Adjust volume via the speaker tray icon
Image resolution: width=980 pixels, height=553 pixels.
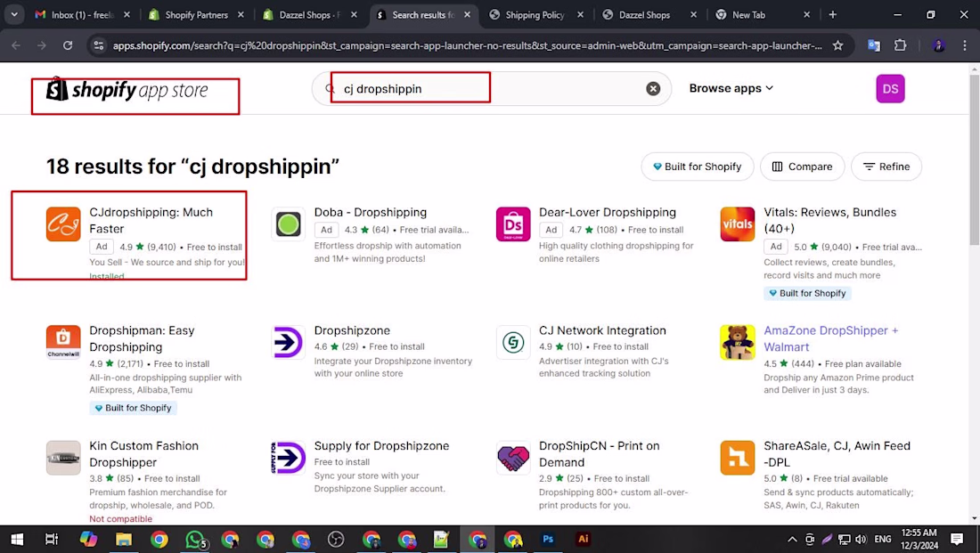tap(862, 540)
